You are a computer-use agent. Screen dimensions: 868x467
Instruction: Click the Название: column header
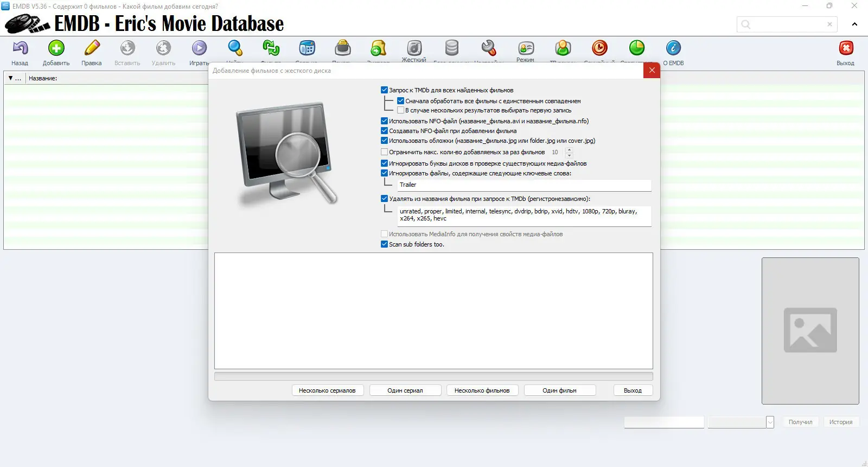coord(43,78)
